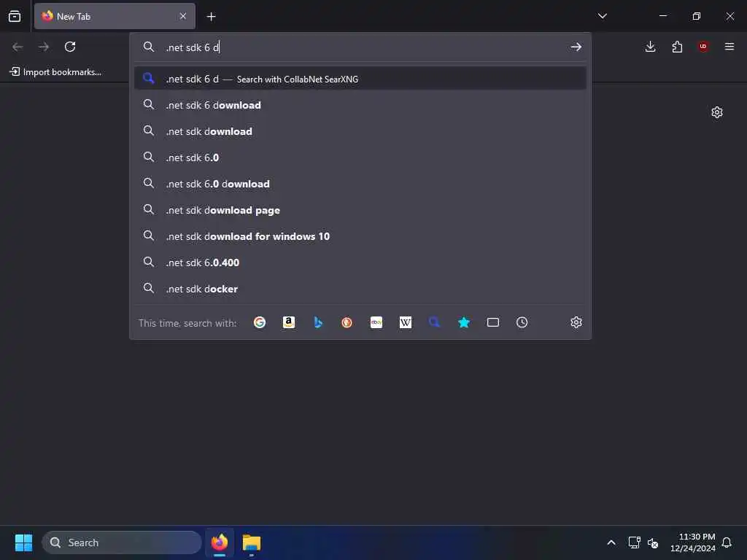Image resolution: width=747 pixels, height=560 pixels.
Task: Open the Firefox application menu
Action: coord(729,47)
